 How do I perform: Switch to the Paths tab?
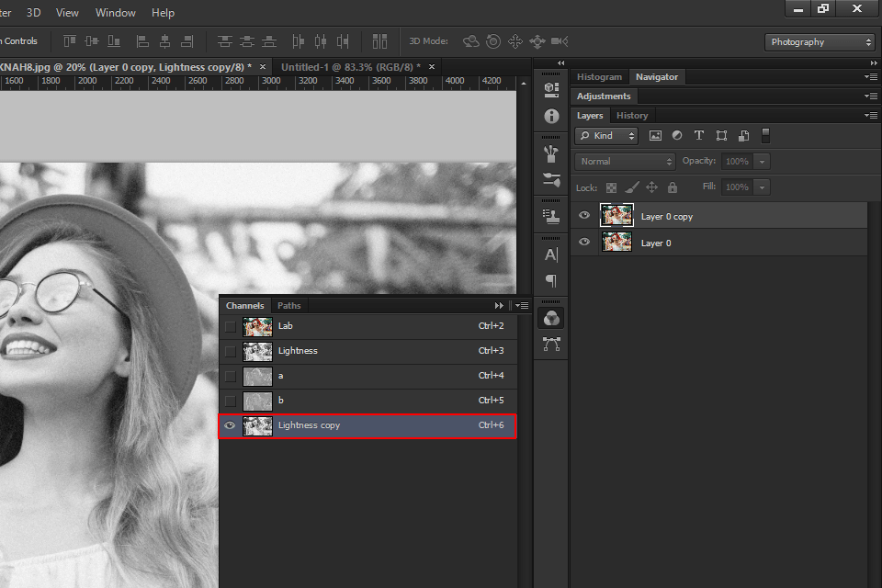coord(288,305)
